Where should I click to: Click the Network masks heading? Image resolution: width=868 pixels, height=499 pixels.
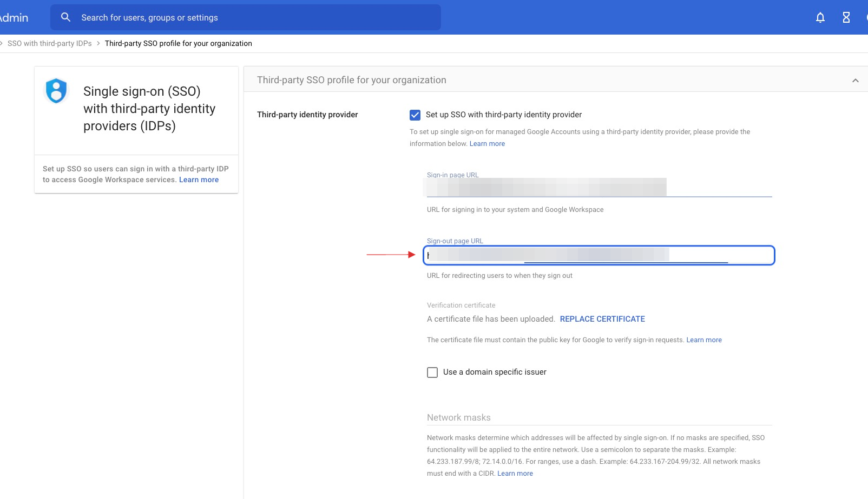click(459, 417)
